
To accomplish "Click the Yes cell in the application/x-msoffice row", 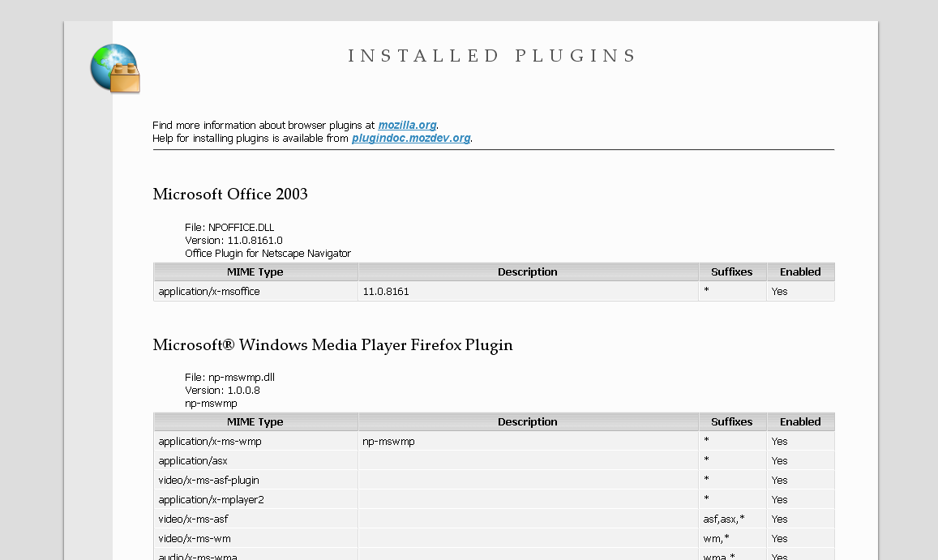I will (x=800, y=292).
